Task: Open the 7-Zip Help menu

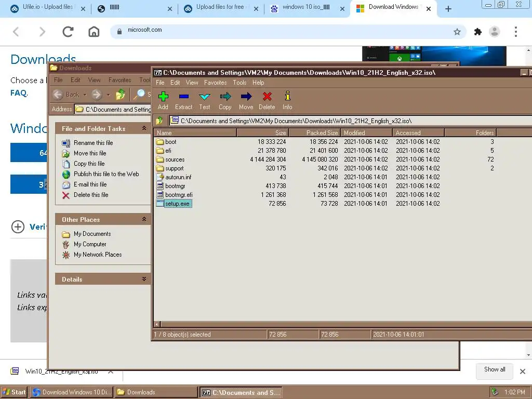Action: tap(258, 83)
